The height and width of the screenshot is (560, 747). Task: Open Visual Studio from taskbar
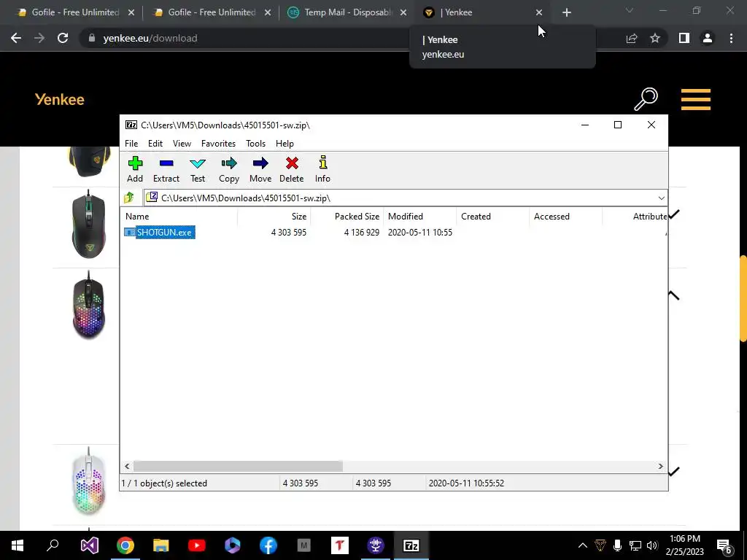[x=89, y=545]
